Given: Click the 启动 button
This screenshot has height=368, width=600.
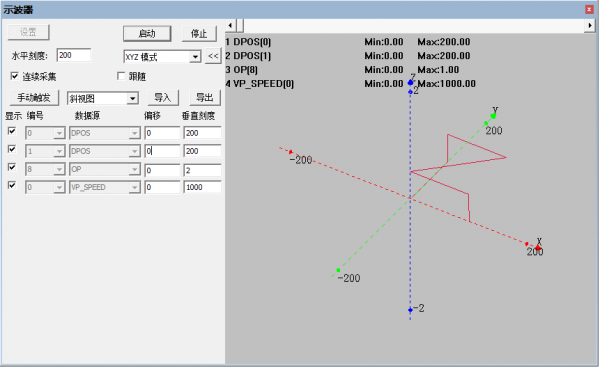Looking at the screenshot, I should tap(147, 34).
